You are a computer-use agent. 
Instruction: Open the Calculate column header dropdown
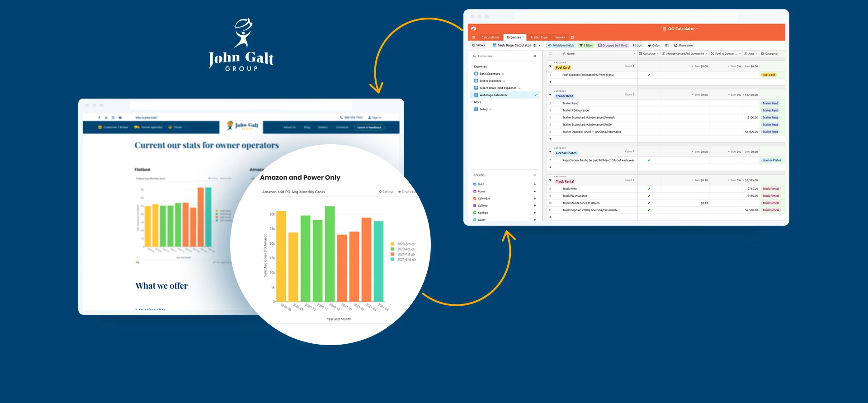[x=658, y=54]
